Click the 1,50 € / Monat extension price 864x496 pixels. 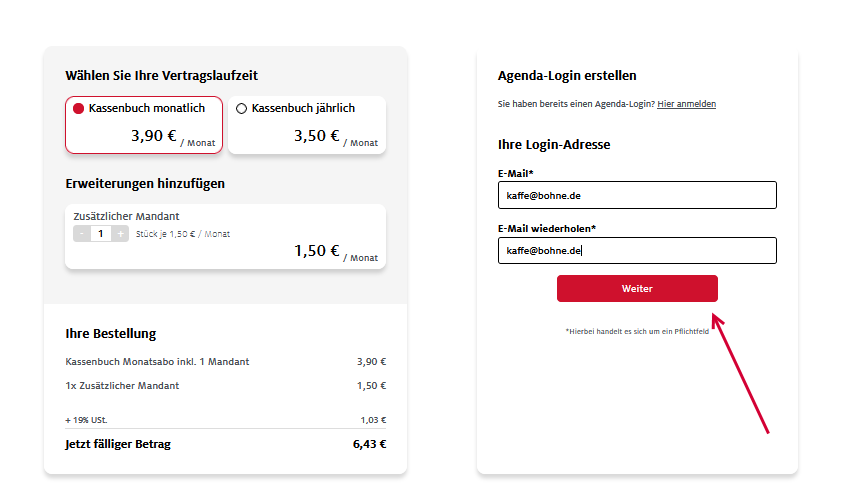click(336, 252)
